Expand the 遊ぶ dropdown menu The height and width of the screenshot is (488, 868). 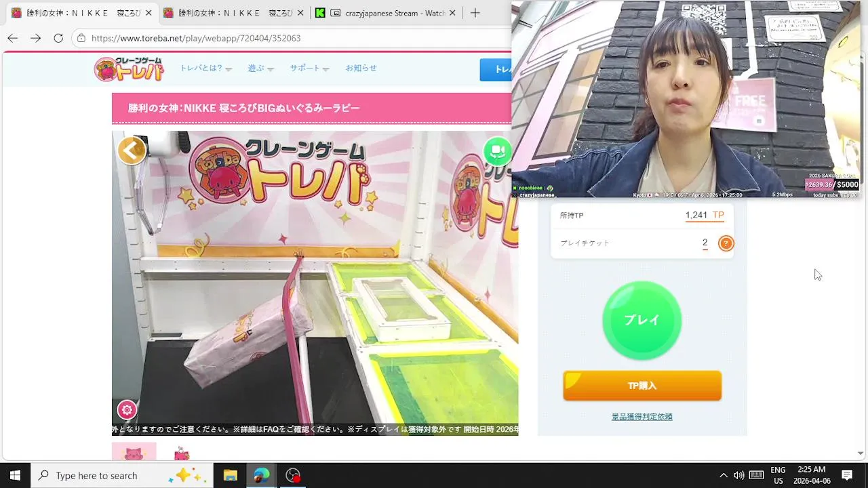pyautogui.click(x=260, y=68)
